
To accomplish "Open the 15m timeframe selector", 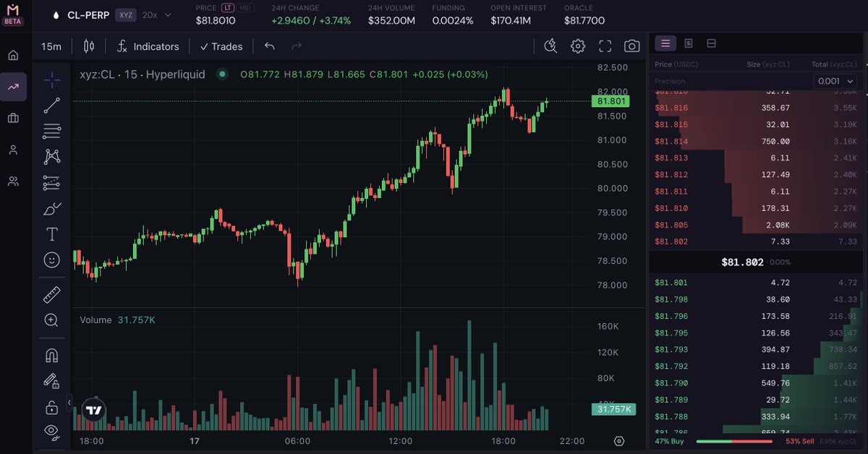I will coord(51,46).
